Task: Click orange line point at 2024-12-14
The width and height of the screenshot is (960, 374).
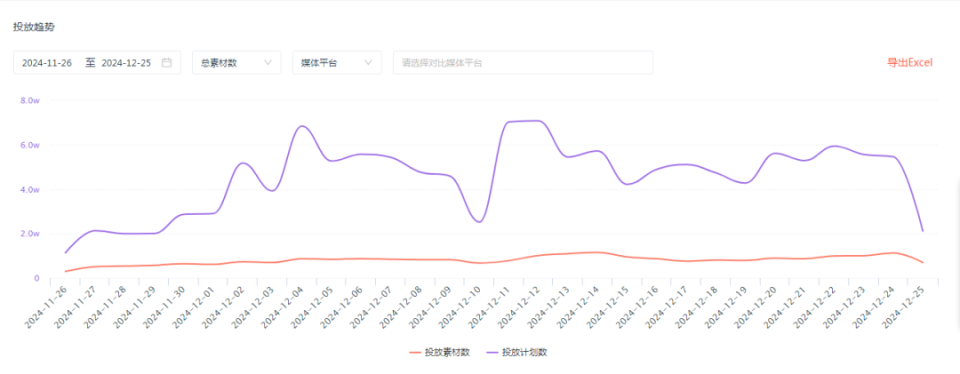Action: point(598,252)
